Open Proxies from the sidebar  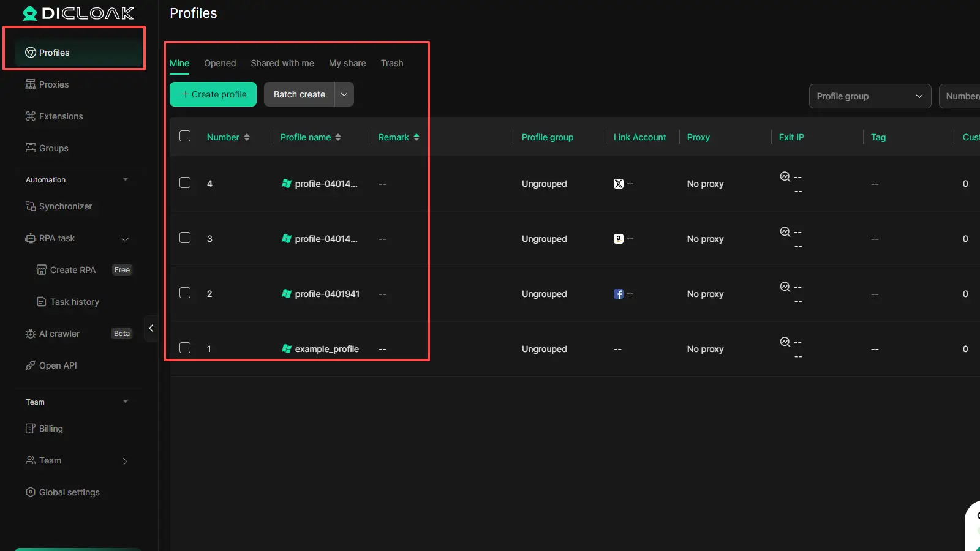click(x=54, y=84)
